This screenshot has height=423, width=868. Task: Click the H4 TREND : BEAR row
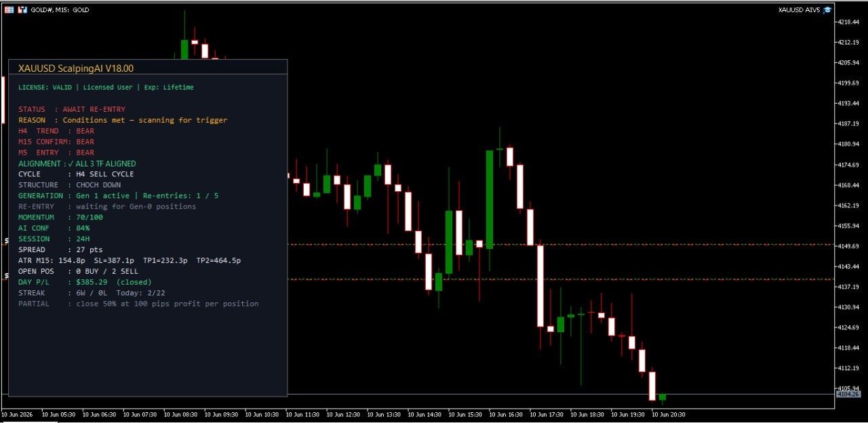click(56, 131)
